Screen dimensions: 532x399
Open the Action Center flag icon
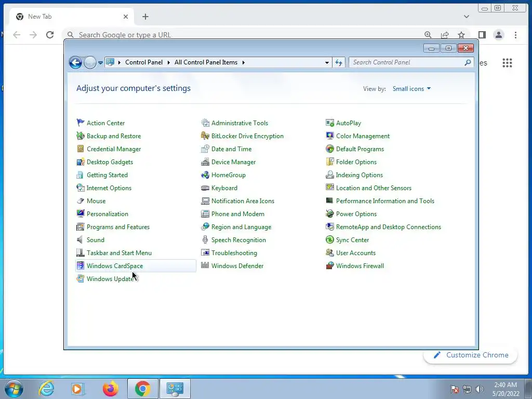81,123
